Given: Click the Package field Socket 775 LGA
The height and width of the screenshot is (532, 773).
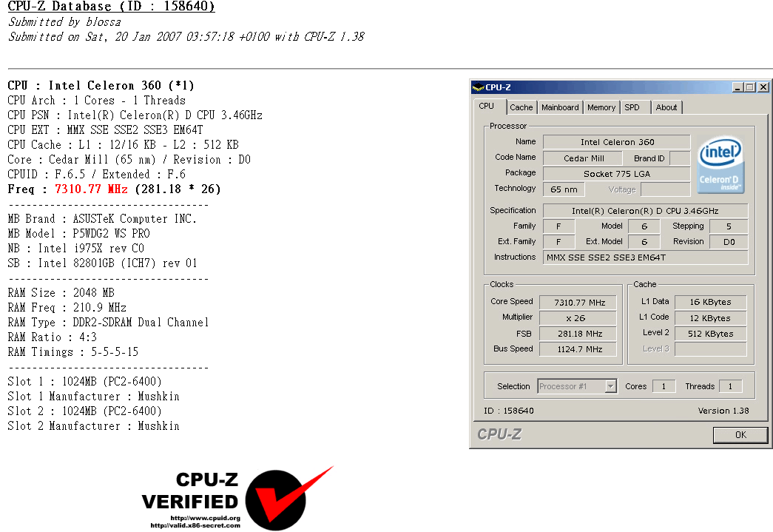Looking at the screenshot, I should [617, 174].
